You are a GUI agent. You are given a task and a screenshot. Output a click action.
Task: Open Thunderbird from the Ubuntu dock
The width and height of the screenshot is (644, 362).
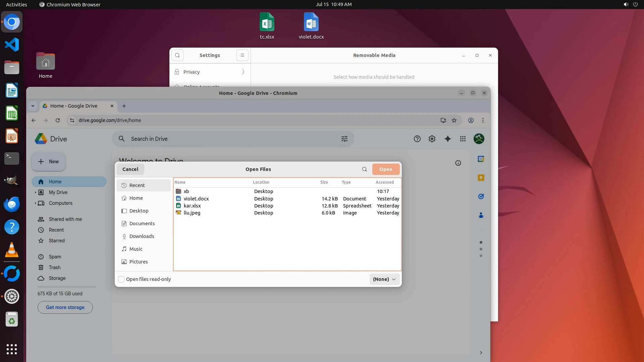(12, 204)
